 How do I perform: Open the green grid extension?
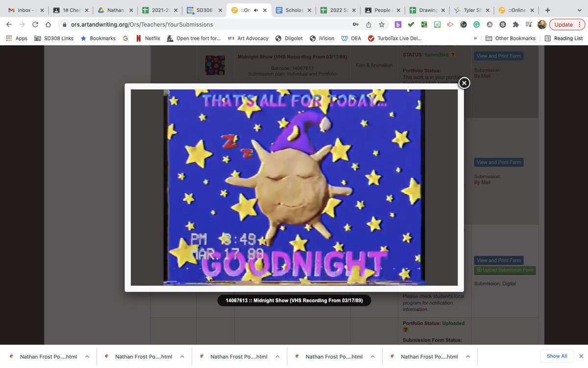424,25
